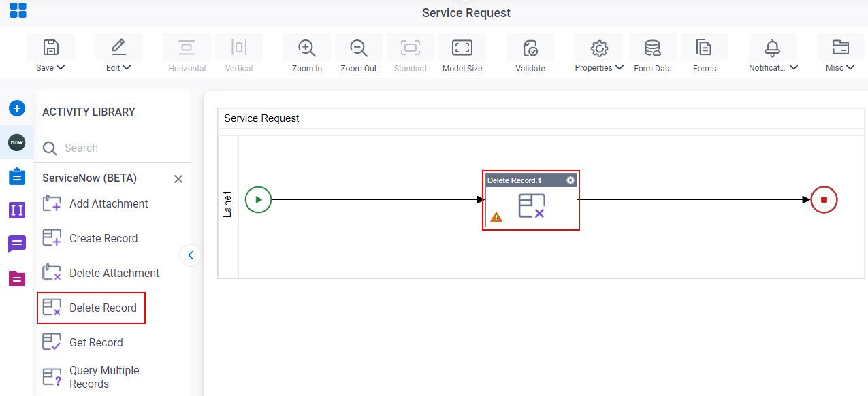Click the search magnifier icon
Image resolution: width=868 pixels, height=396 pixels.
click(50, 148)
